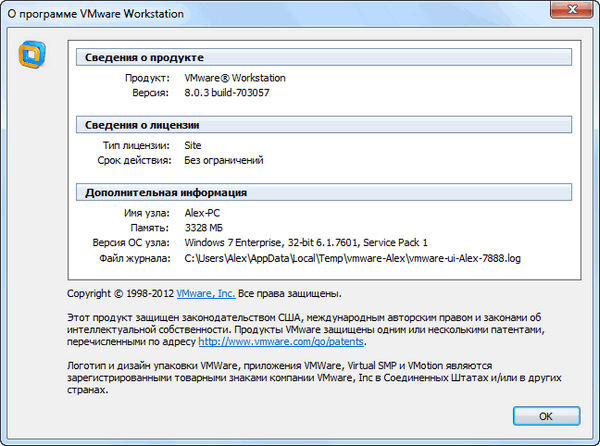
Task: Open the VMware, Inc. link
Action: click(205, 294)
